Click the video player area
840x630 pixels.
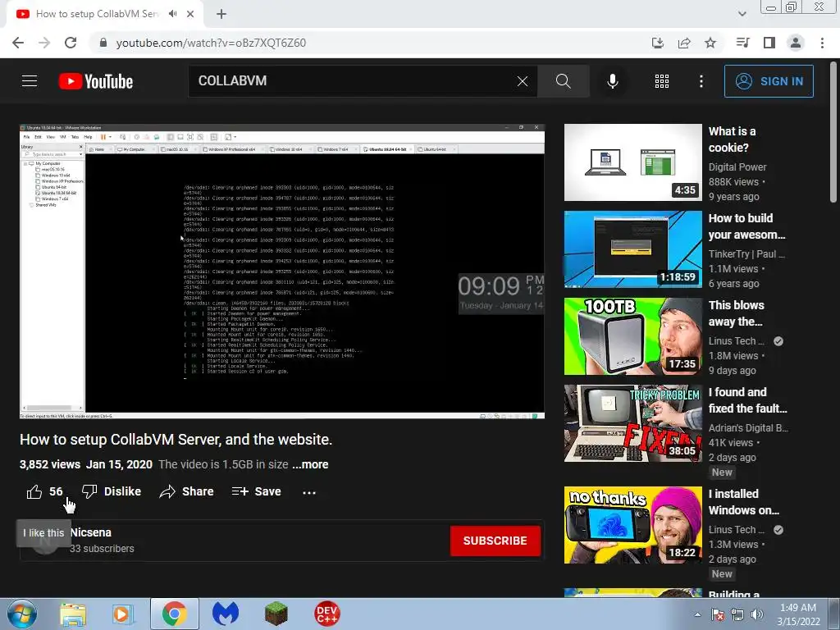[282, 271]
